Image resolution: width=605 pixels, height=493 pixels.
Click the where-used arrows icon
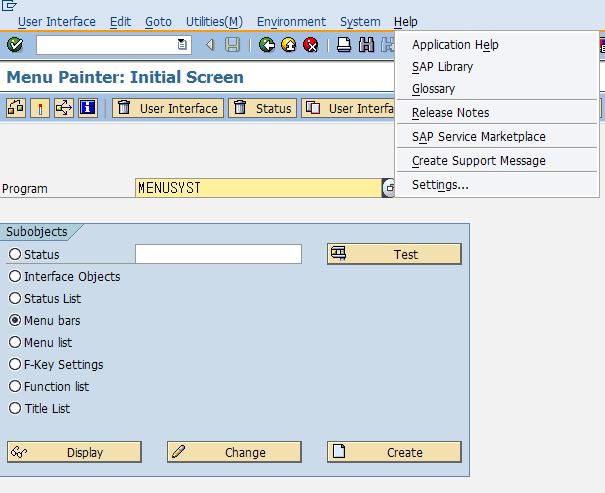pyautogui.click(x=64, y=108)
